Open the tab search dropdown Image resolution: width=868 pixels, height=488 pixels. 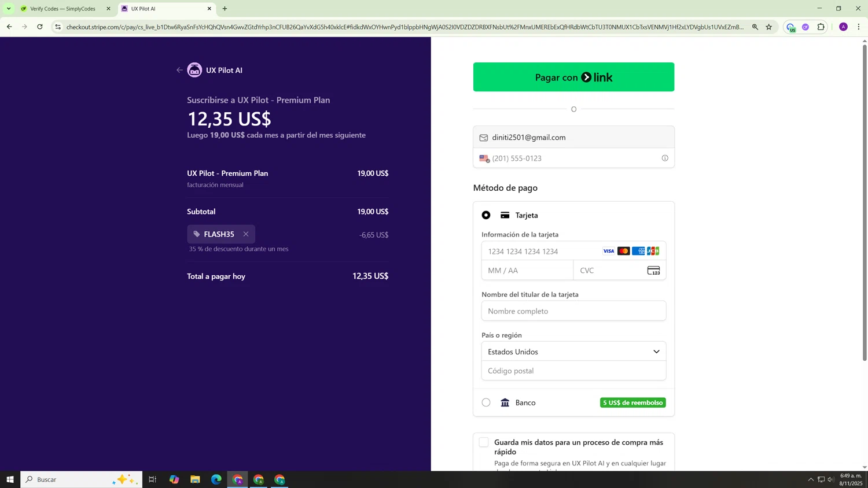click(x=9, y=9)
